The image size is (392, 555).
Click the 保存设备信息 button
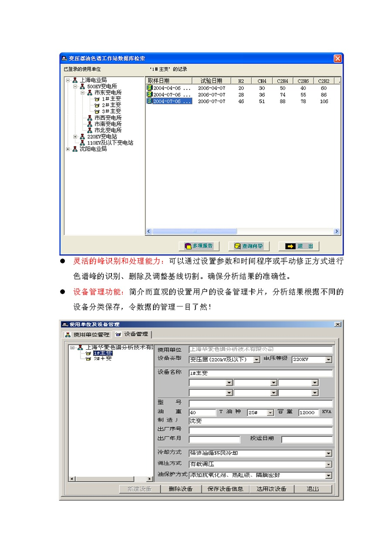pos(225,489)
